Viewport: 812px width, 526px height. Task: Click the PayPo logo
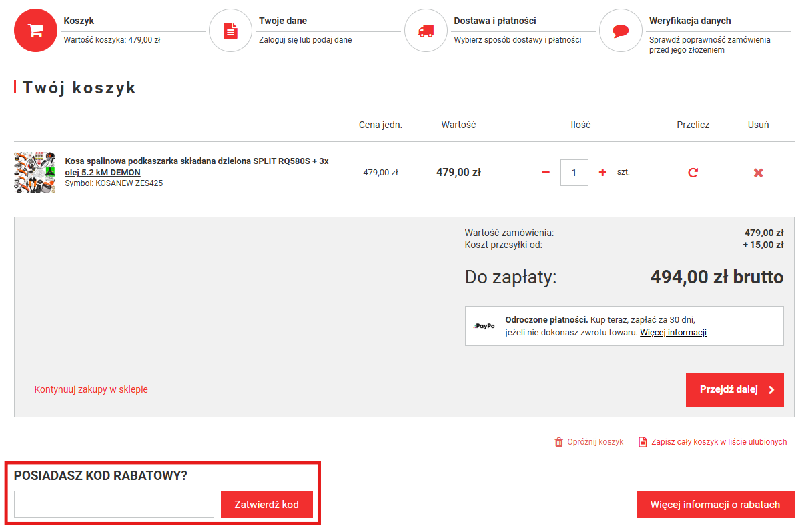(485, 326)
